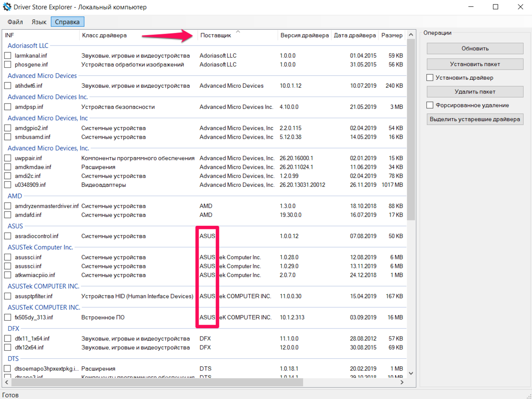
Task: Sort by Класс драйвера column
Action: click(x=139, y=35)
